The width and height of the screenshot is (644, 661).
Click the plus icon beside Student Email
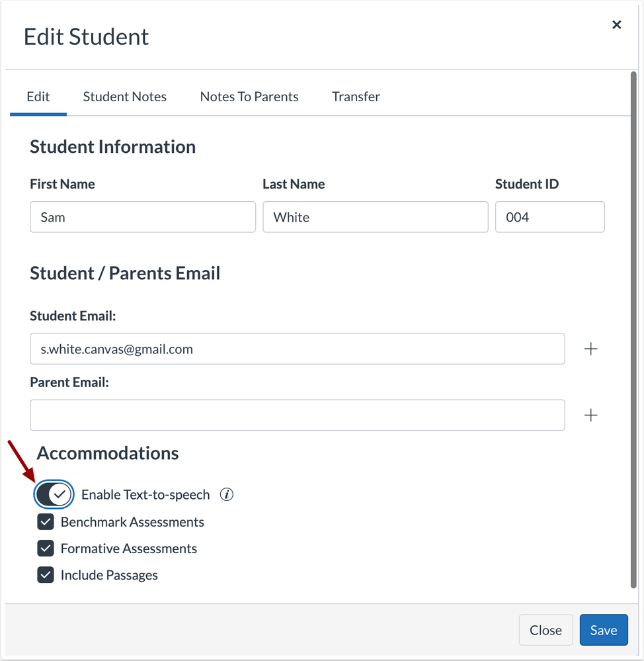tap(591, 349)
